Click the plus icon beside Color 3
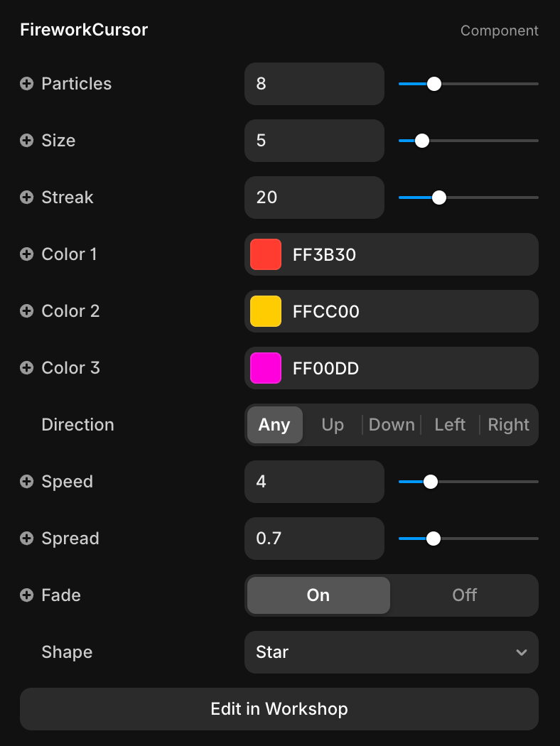The height and width of the screenshot is (746, 560). point(26,368)
